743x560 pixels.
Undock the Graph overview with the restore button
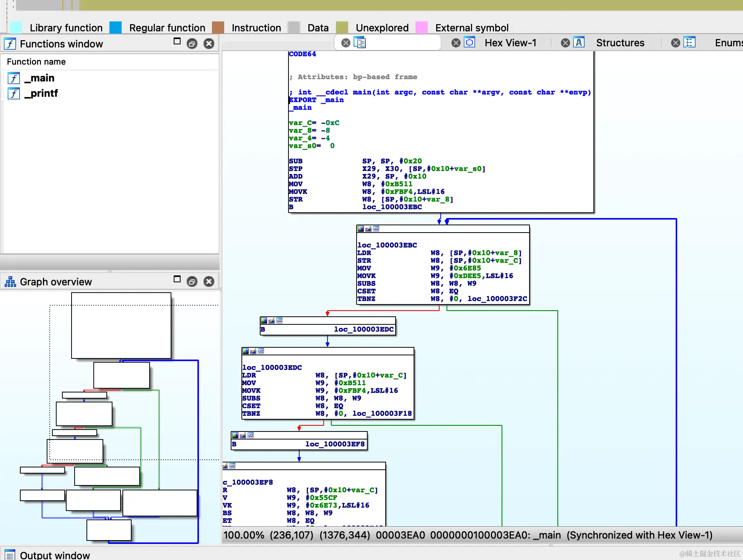[x=192, y=282]
